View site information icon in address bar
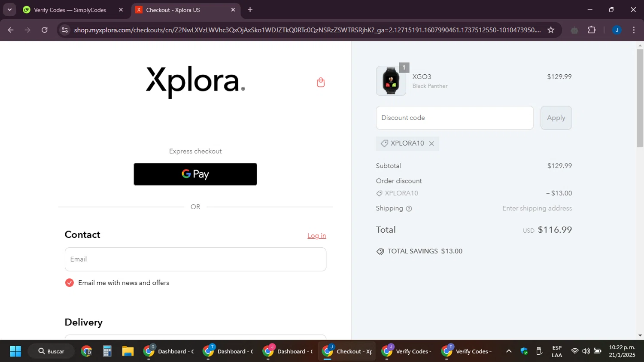Screen dimensions: 644x362 [x=65, y=30]
